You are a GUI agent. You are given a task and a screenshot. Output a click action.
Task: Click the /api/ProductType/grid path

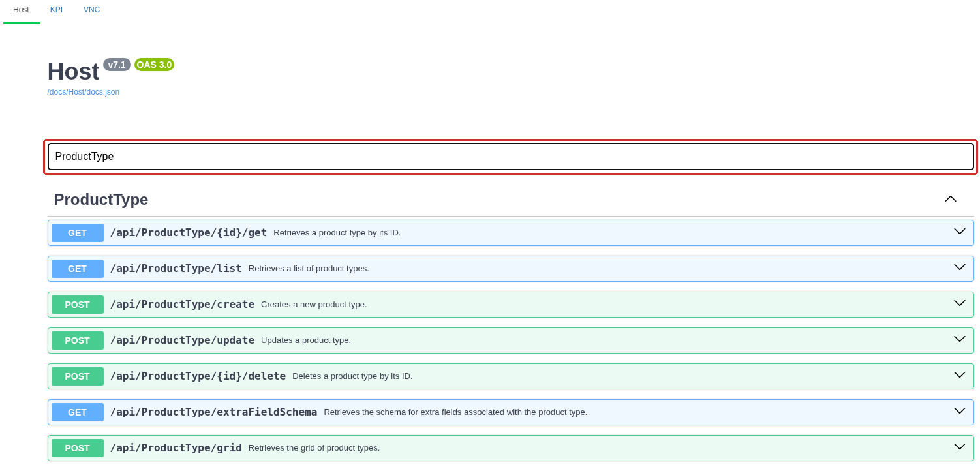176,448
